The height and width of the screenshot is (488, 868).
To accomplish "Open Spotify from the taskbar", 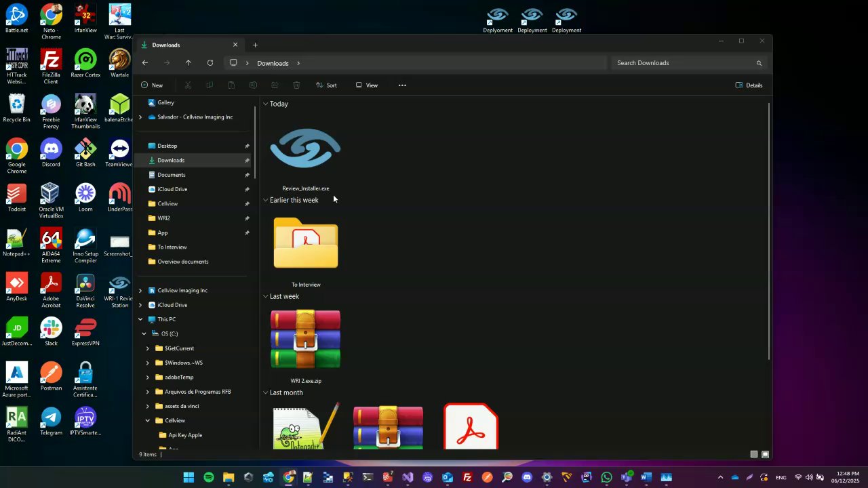I will (x=209, y=478).
